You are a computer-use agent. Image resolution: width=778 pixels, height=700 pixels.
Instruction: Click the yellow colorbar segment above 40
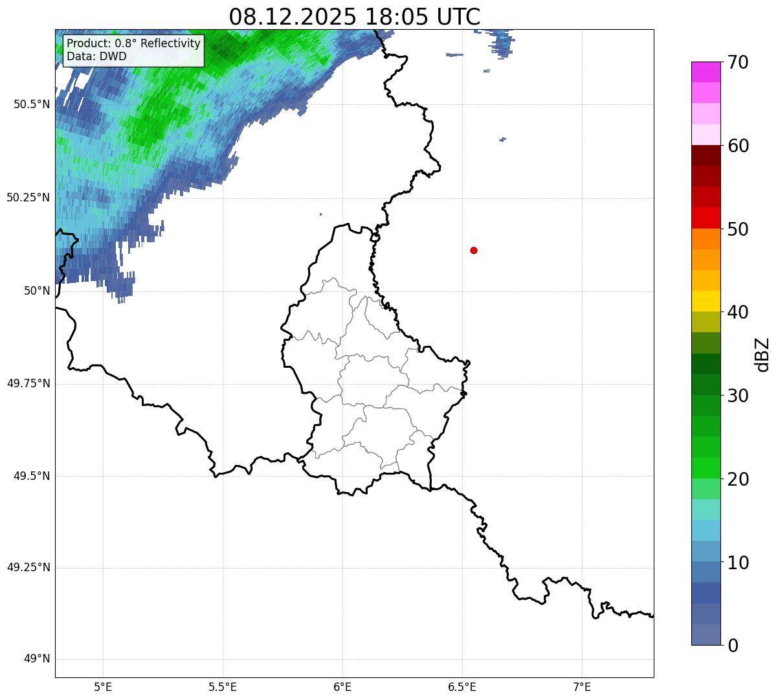(706, 301)
